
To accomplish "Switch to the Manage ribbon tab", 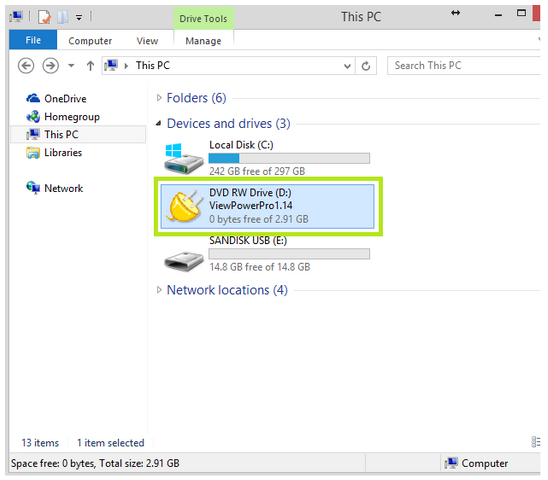I will (203, 41).
